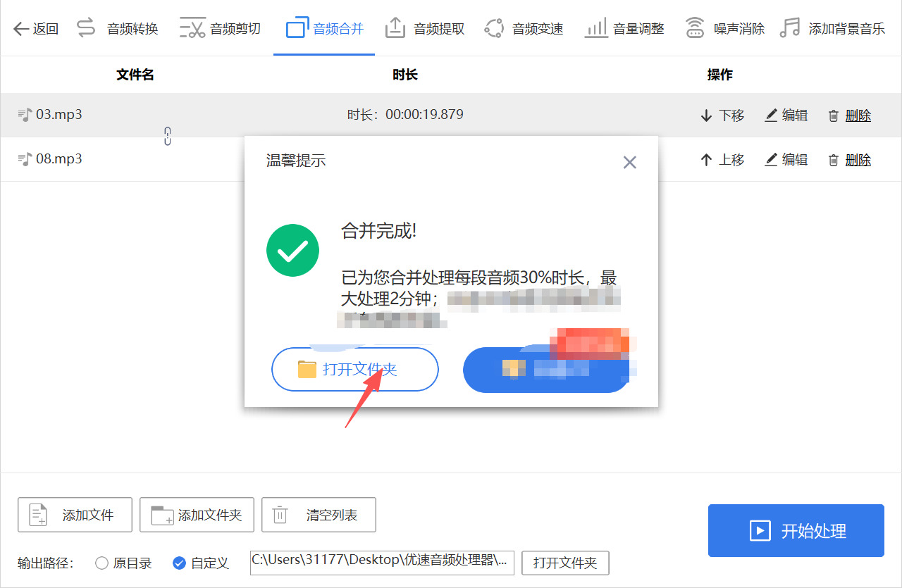The width and height of the screenshot is (902, 588).
Task: Close the 温馨提示 dialog
Action: tap(630, 163)
